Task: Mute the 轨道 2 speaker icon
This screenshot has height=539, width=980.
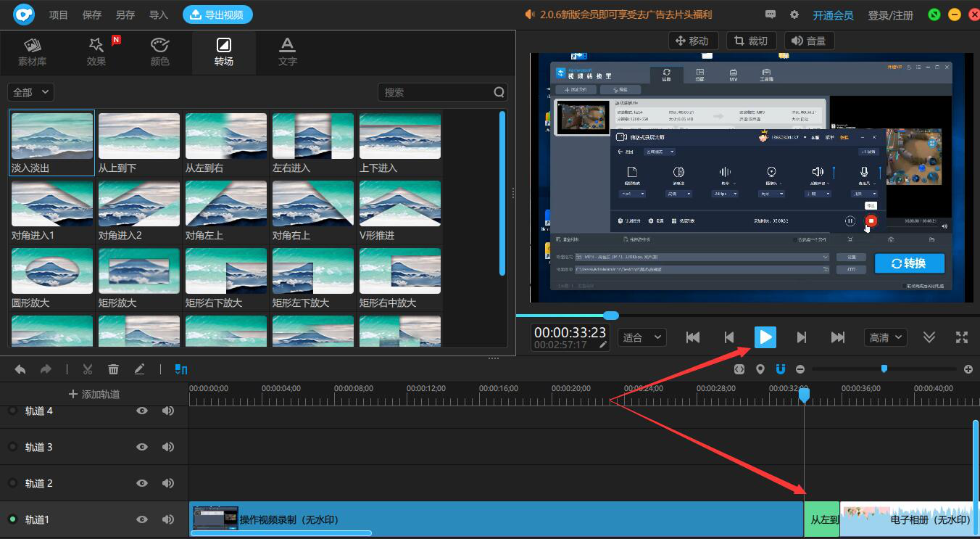Action: (x=168, y=483)
